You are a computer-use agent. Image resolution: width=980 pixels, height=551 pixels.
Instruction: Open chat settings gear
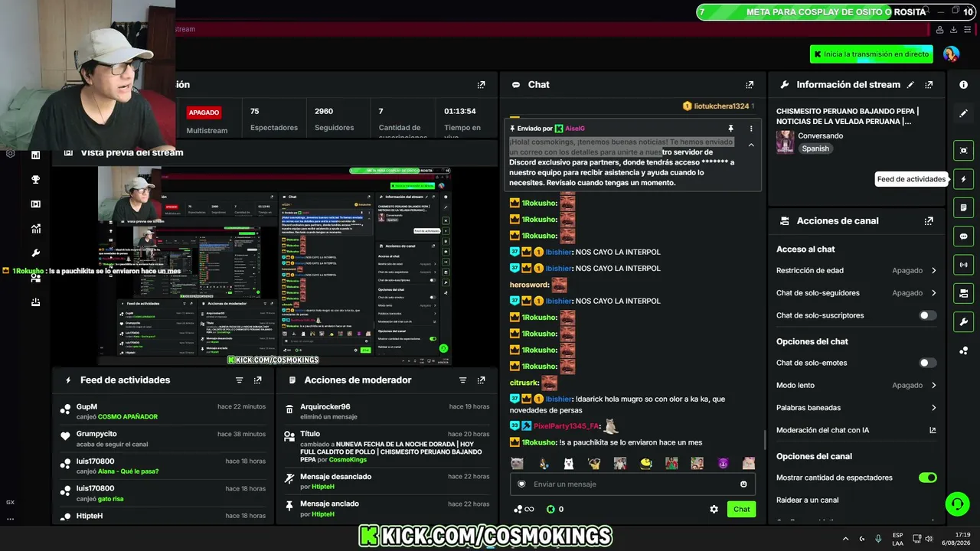click(x=714, y=510)
